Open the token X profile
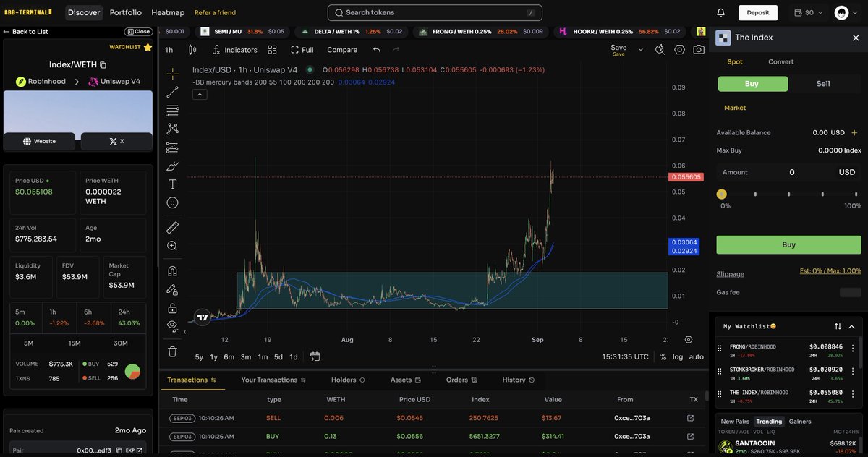This screenshot has width=868, height=457. (x=116, y=141)
